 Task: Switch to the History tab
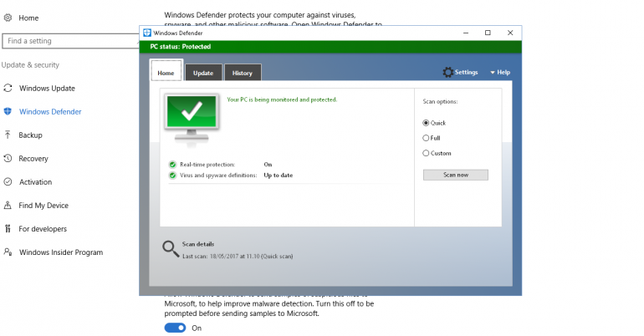[243, 73]
